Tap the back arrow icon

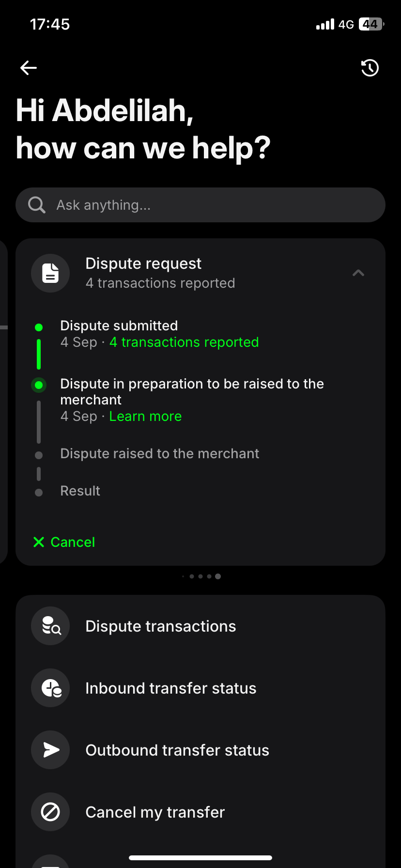click(x=29, y=68)
